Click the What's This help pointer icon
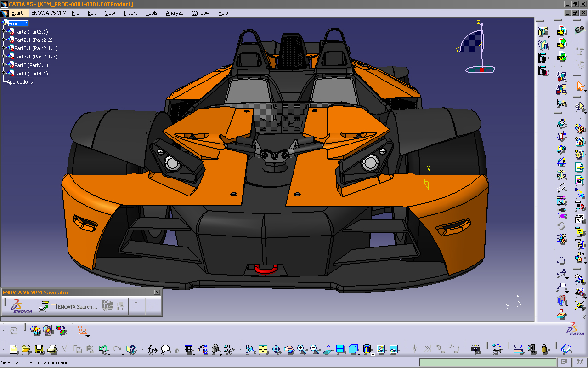 pos(131,350)
